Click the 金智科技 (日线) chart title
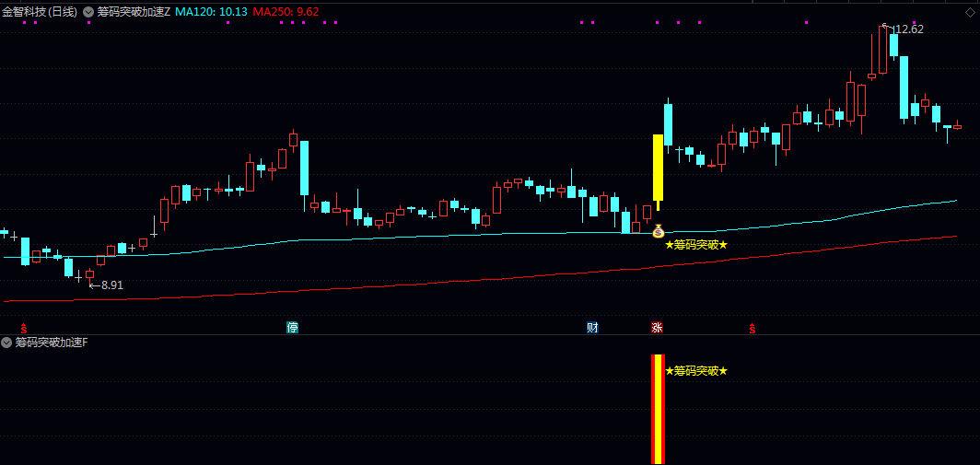980x465 pixels. (40, 12)
